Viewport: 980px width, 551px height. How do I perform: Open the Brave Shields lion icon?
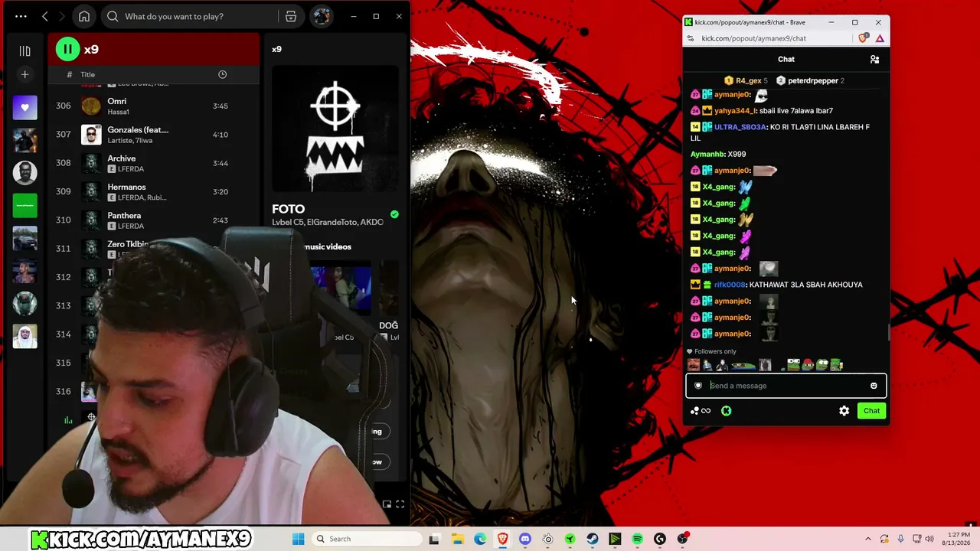tap(864, 38)
